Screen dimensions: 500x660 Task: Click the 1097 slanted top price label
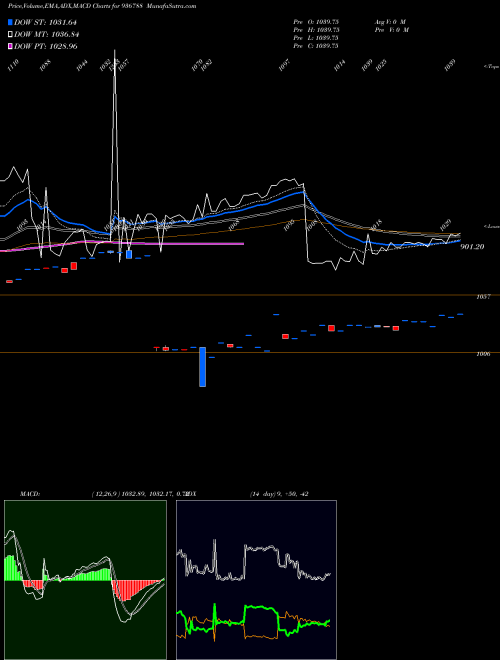tap(285, 65)
